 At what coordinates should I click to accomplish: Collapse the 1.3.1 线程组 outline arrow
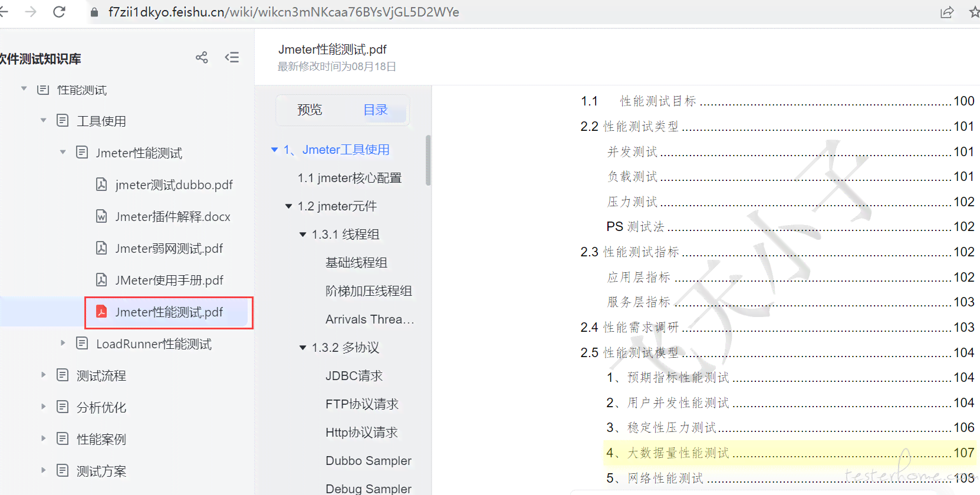coord(302,235)
